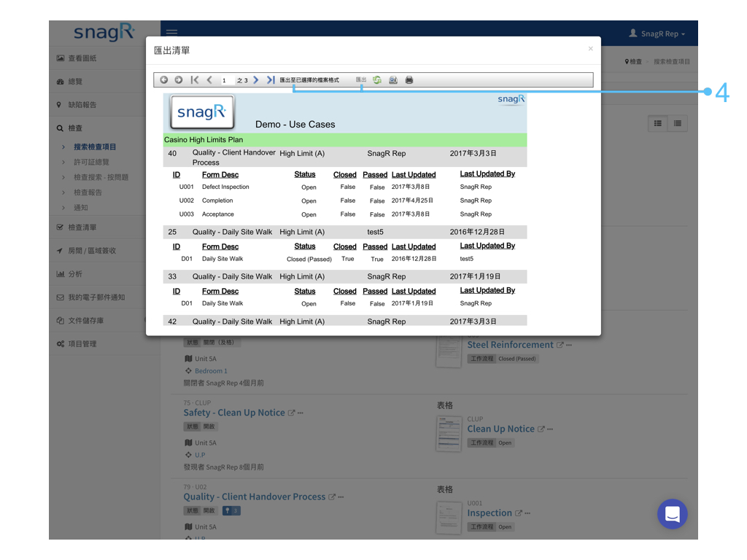Click the page number input field
The width and height of the screenshot is (747, 560).
coord(227,80)
